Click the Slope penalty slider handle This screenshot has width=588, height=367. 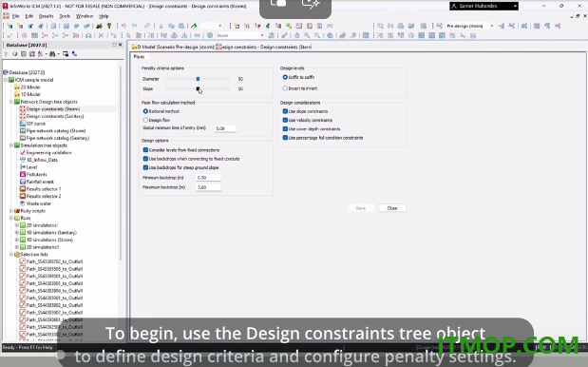pyautogui.click(x=198, y=88)
